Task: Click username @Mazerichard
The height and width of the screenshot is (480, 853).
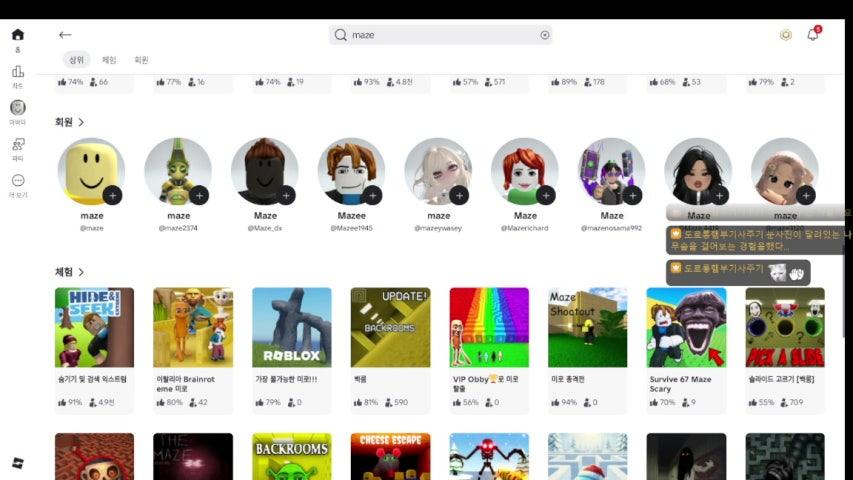Action: [524, 228]
